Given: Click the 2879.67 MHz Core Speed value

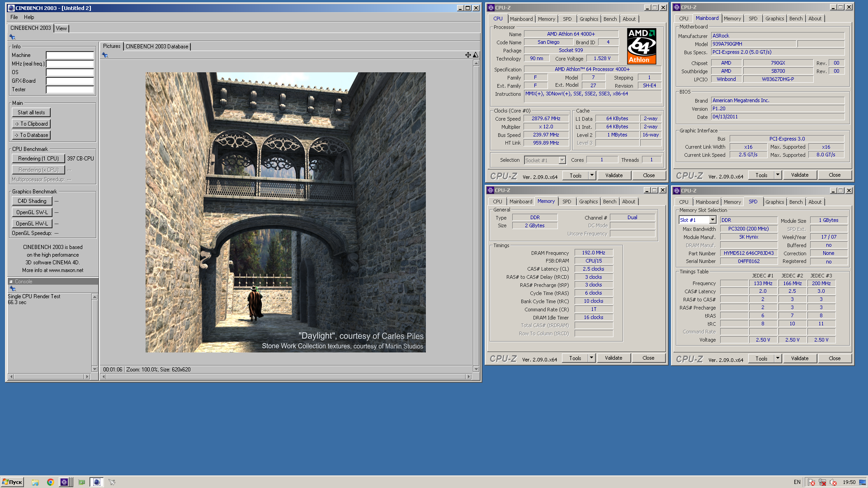Looking at the screenshot, I should point(546,119).
